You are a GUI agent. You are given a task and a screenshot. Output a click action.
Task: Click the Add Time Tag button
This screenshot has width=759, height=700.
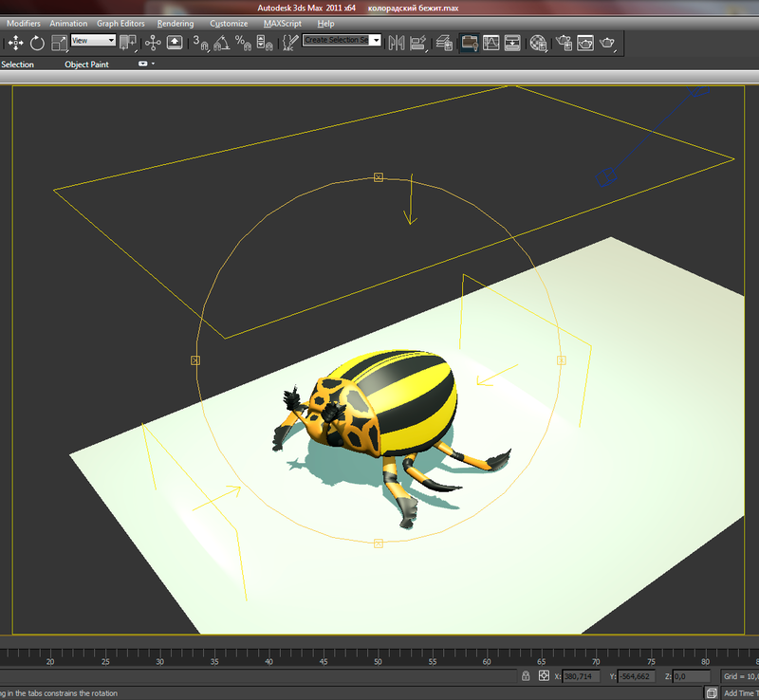(x=740, y=693)
